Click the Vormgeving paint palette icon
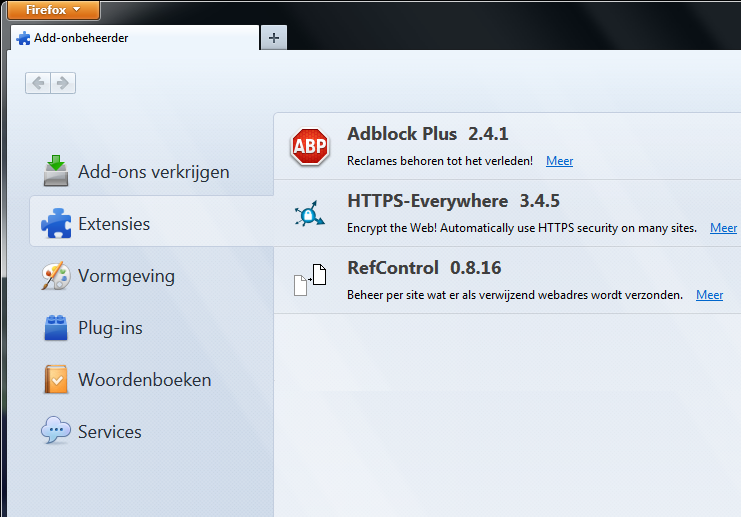The height and width of the screenshot is (517, 741). [x=56, y=276]
